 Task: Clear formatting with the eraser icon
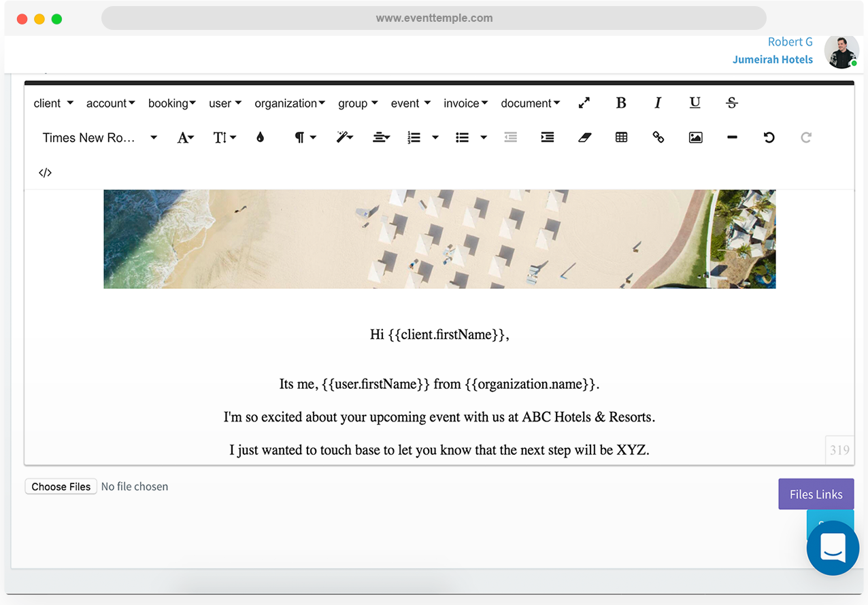(584, 137)
